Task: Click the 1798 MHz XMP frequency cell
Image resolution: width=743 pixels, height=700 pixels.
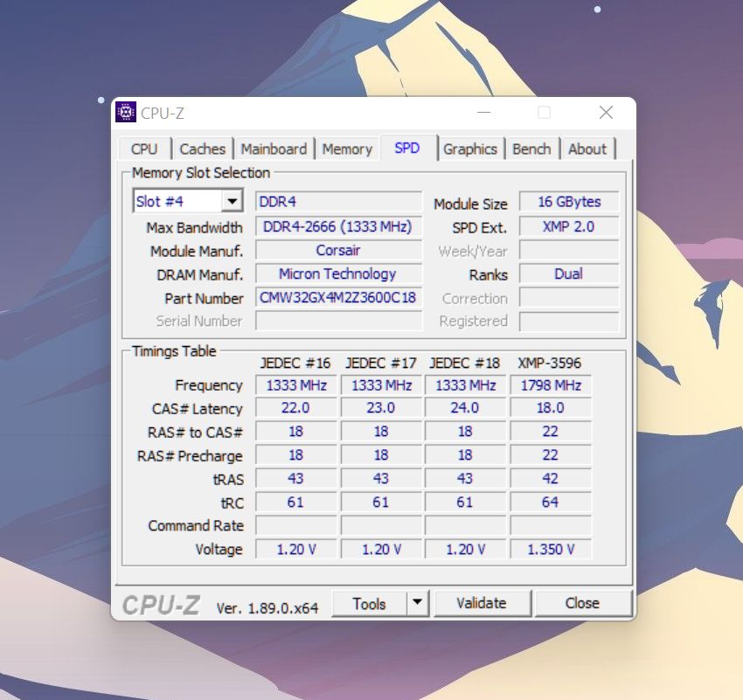Action: 551,385
